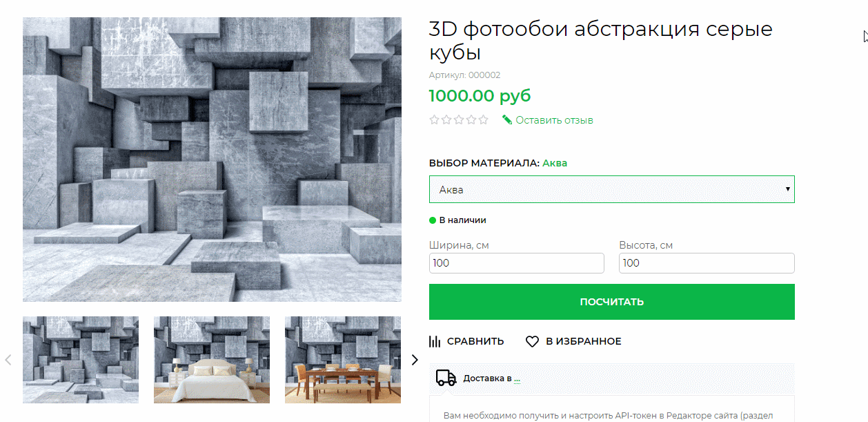
Task: Rate product with the third star
Action: point(459,119)
